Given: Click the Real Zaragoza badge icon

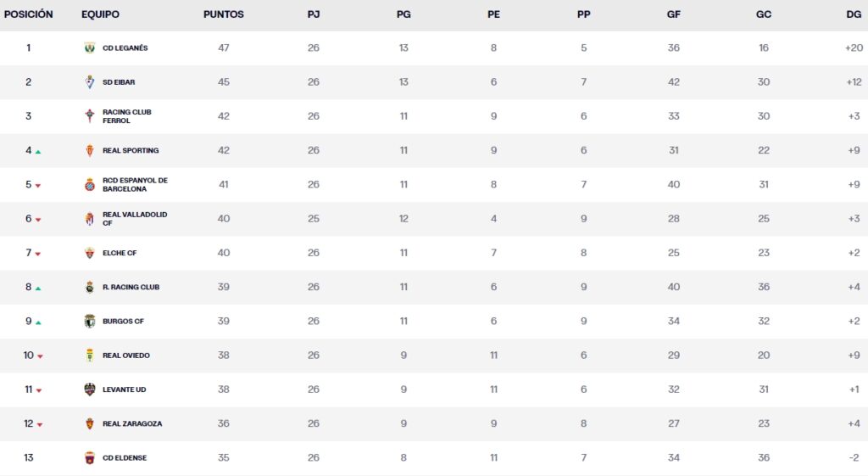Looking at the screenshot, I should pos(90,423).
